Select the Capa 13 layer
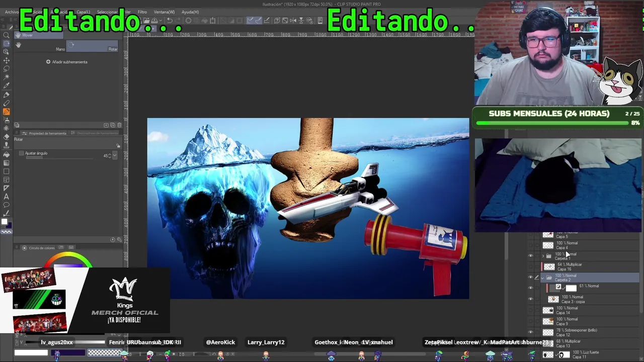The height and width of the screenshot is (362, 644). (x=590, y=343)
